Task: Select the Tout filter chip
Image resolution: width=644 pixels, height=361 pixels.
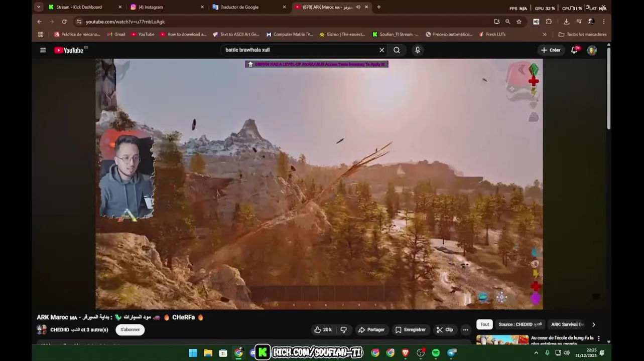Action: point(484,324)
